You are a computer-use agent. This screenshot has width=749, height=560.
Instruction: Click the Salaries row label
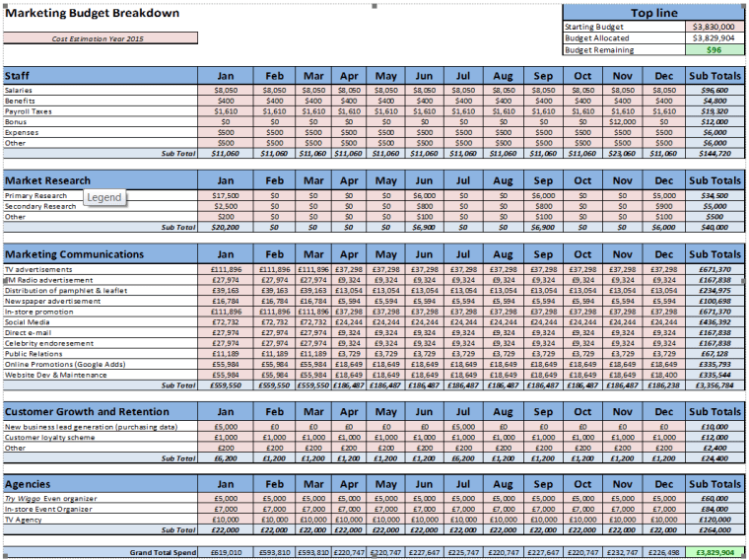coord(21,90)
